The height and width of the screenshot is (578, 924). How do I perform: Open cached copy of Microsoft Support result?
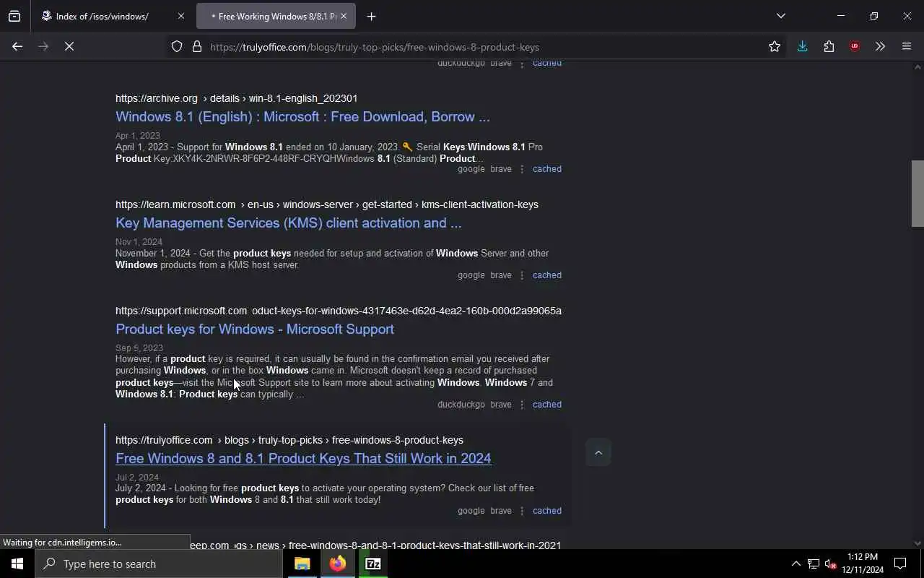coord(546,405)
